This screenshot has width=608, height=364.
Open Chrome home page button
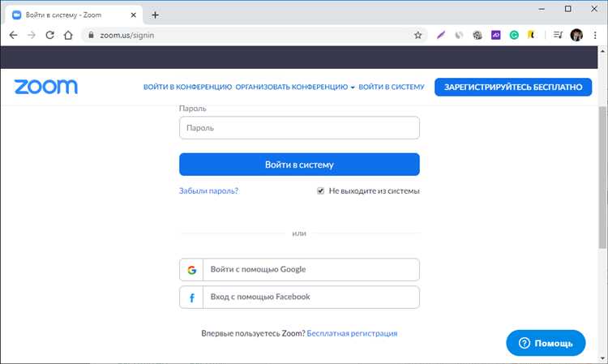[69, 36]
